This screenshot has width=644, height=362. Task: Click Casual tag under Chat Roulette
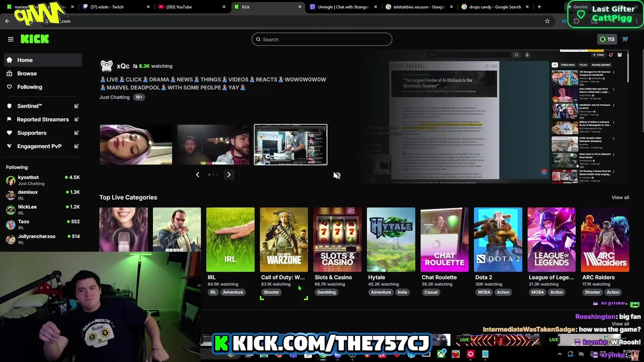[x=431, y=292]
